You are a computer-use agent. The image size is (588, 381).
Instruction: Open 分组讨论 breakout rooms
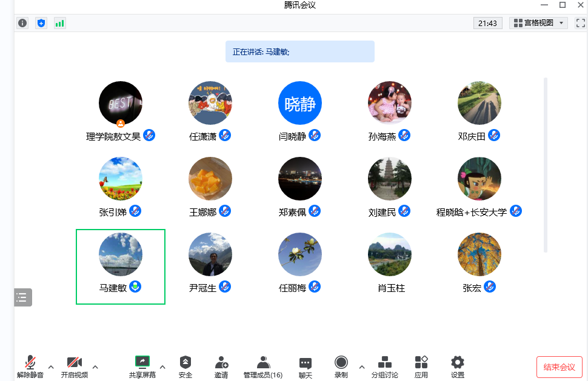point(385,366)
